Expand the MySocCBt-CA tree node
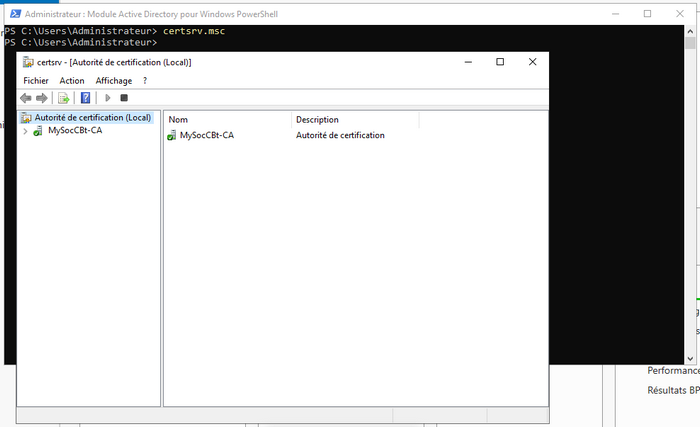 pos(25,131)
